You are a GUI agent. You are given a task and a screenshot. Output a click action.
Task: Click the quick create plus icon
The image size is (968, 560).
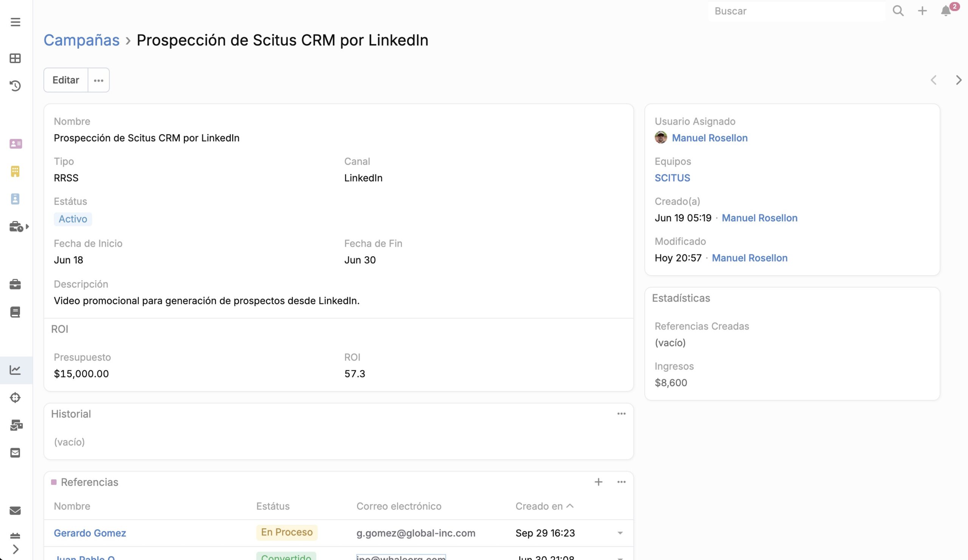point(922,11)
